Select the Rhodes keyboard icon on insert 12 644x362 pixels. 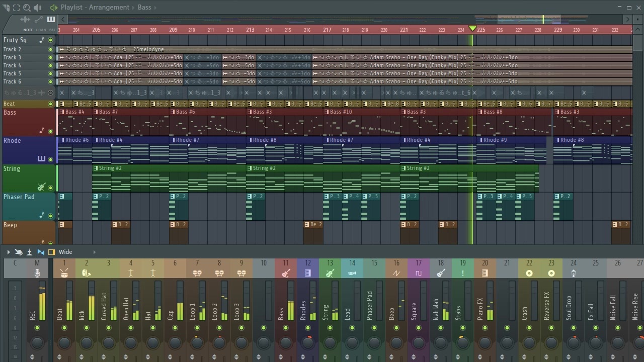click(x=307, y=273)
